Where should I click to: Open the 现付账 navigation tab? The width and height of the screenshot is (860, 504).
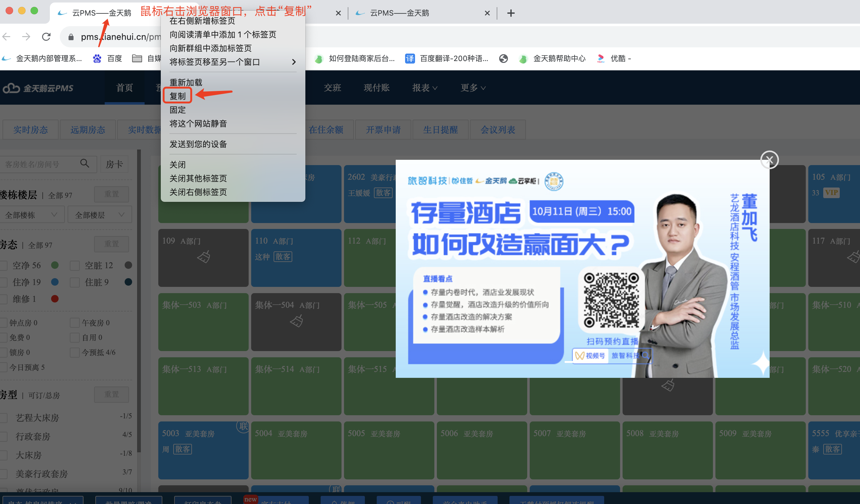tap(377, 88)
